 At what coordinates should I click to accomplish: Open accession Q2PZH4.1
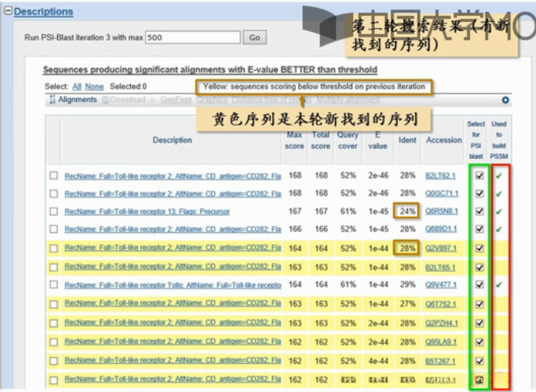pos(442,323)
